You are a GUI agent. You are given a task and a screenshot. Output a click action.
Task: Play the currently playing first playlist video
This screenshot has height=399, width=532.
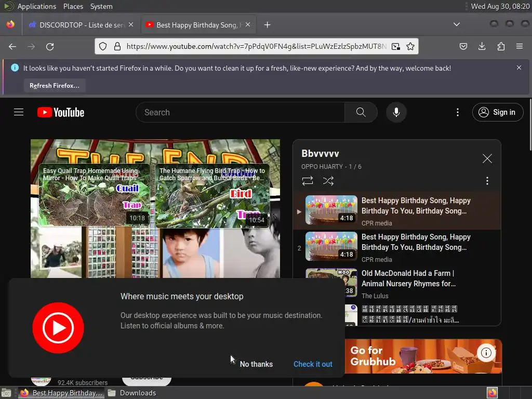(396, 211)
